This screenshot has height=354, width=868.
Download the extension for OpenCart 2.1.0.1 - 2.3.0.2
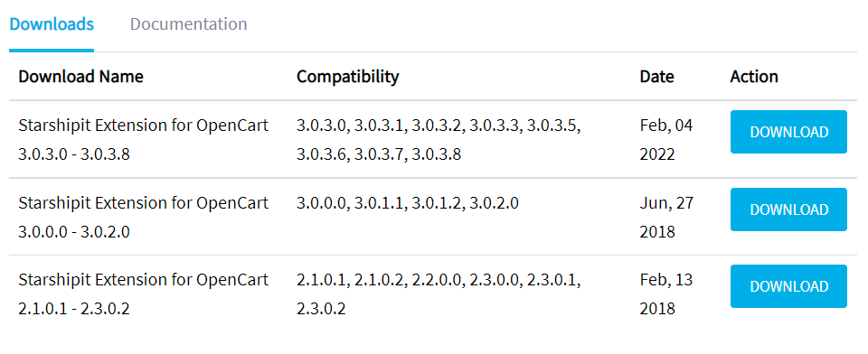(788, 286)
